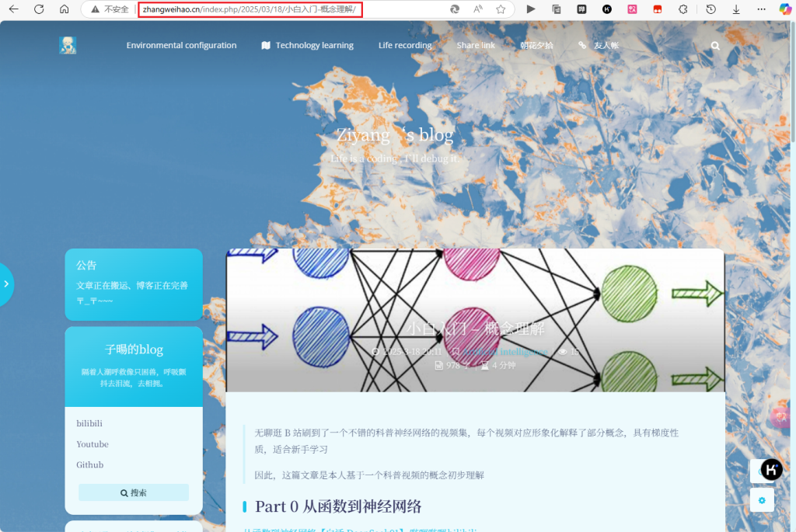
Task: Open Technology learning nav menu
Action: coord(308,45)
